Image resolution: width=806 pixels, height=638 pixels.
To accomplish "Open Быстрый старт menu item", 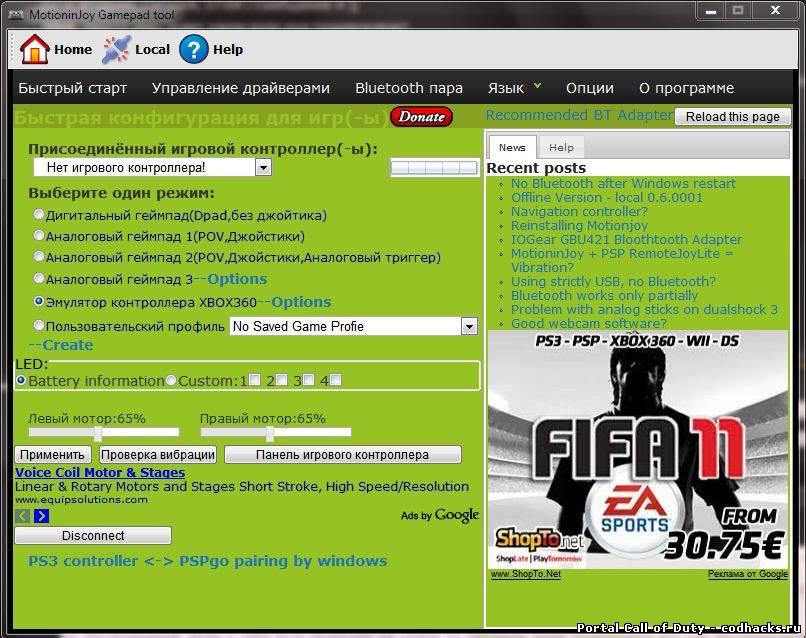I will (x=72, y=88).
